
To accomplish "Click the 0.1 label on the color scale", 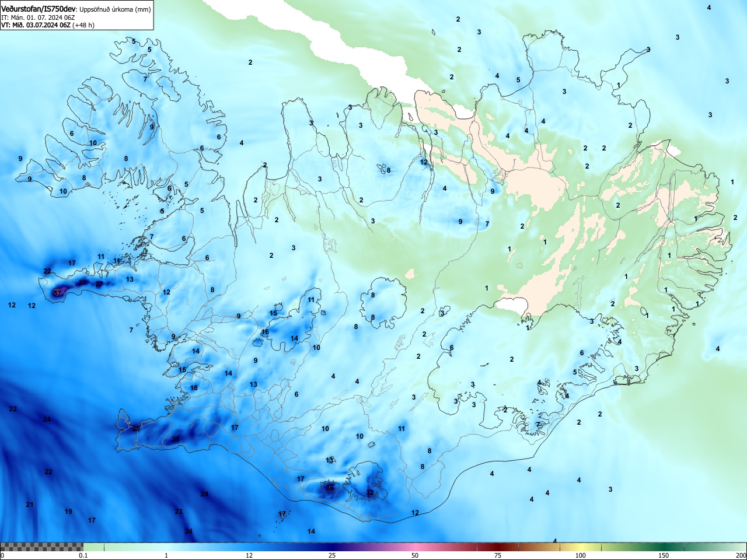I will [83, 555].
